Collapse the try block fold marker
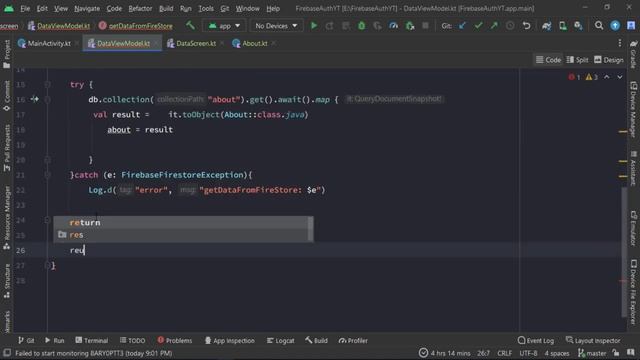Screen dimensions: 640x360 (x=47, y=84)
